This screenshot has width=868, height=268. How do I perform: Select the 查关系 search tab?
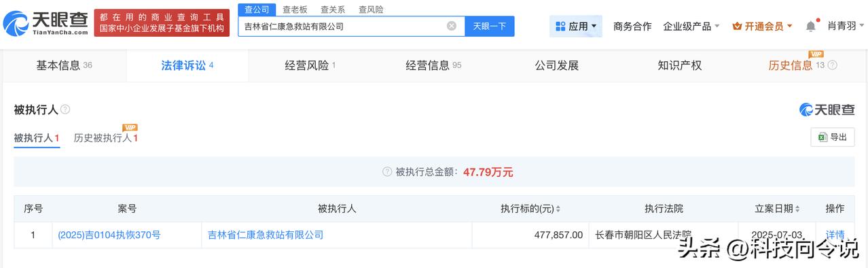333,10
